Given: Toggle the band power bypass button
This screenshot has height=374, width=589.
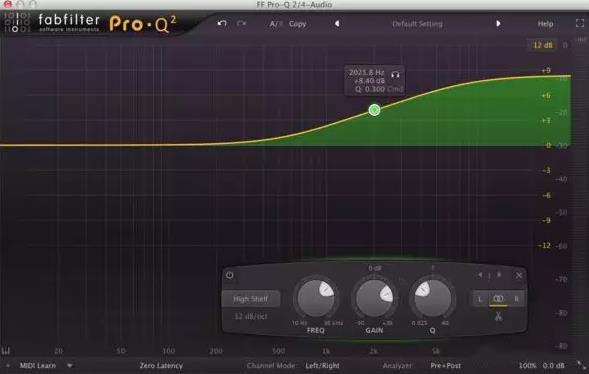Looking at the screenshot, I should (230, 275).
